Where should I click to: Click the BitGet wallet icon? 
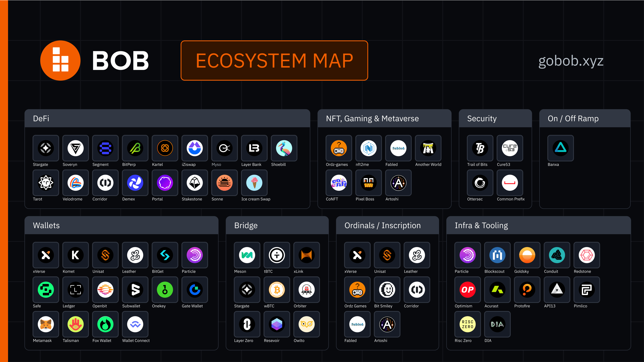(165, 255)
